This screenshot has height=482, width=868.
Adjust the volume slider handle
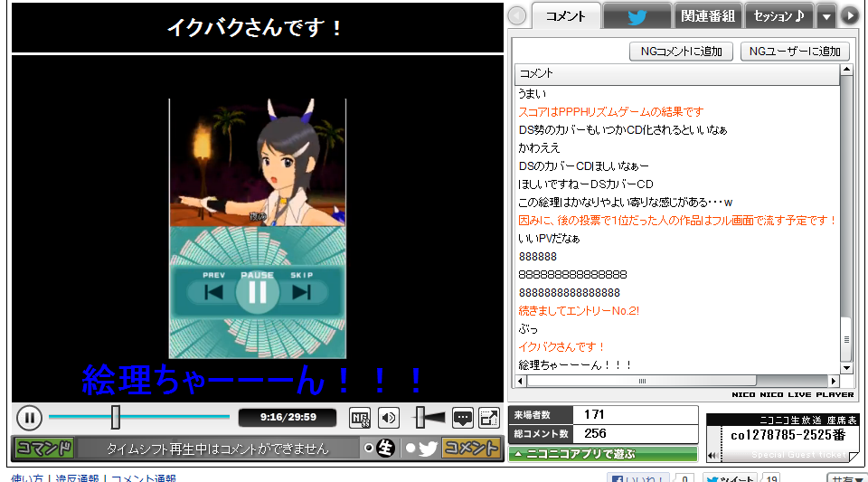point(420,417)
